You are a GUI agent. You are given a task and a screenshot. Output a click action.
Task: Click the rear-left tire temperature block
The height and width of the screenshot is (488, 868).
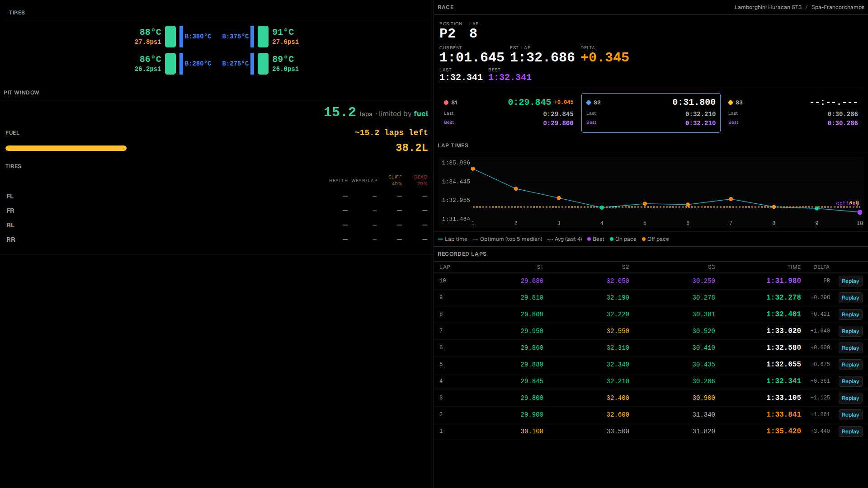click(x=170, y=64)
